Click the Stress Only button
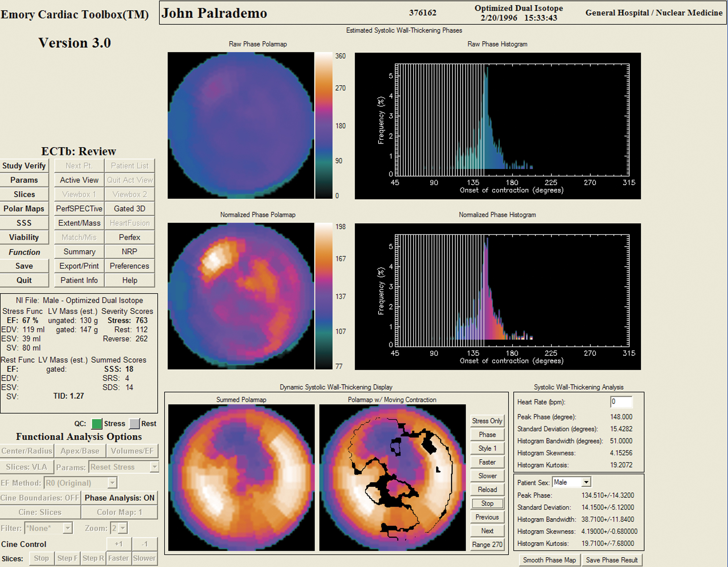This screenshot has width=728, height=567. click(x=487, y=421)
